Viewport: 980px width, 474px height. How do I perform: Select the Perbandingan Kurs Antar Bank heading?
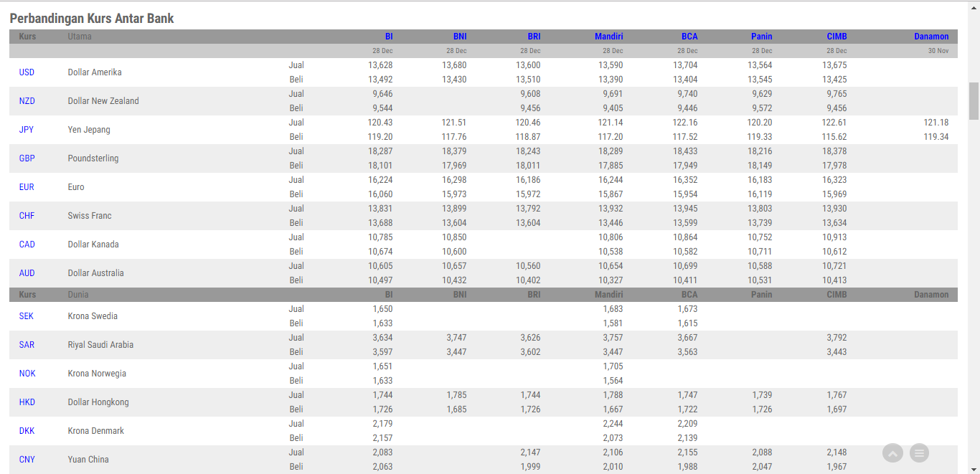coord(92,19)
